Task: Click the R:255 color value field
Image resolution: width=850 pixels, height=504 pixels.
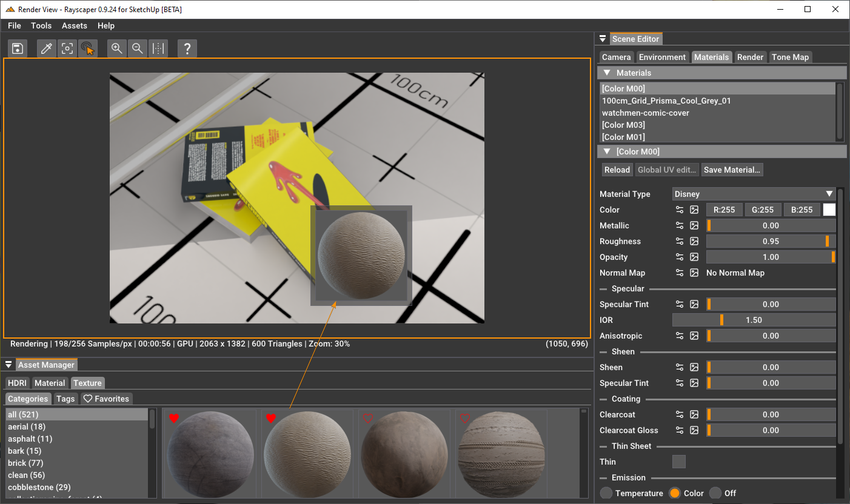Action: click(x=725, y=210)
